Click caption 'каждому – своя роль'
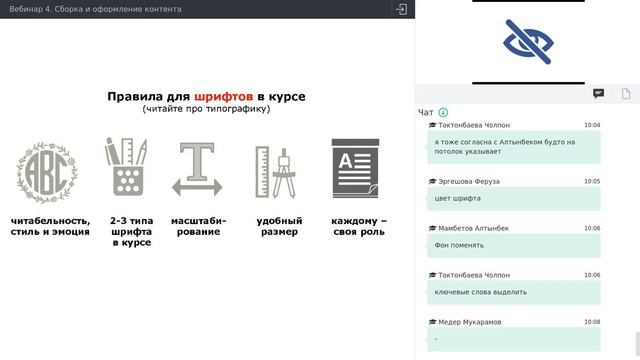The image size is (640, 360). tap(359, 227)
